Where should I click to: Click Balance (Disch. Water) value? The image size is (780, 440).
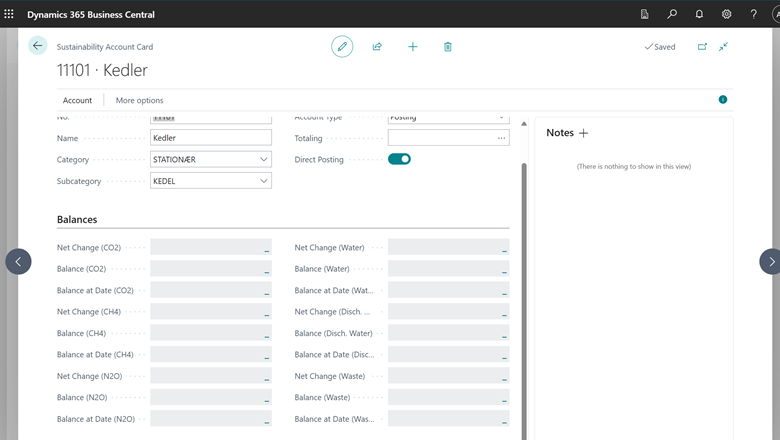pos(449,333)
